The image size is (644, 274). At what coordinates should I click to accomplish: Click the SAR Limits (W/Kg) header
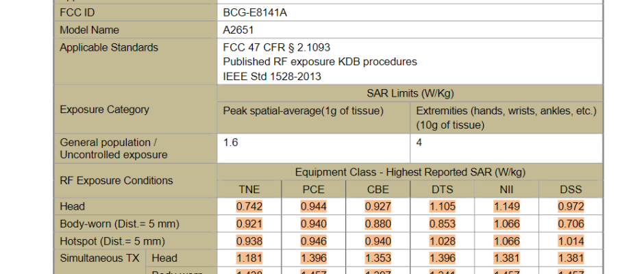point(410,93)
